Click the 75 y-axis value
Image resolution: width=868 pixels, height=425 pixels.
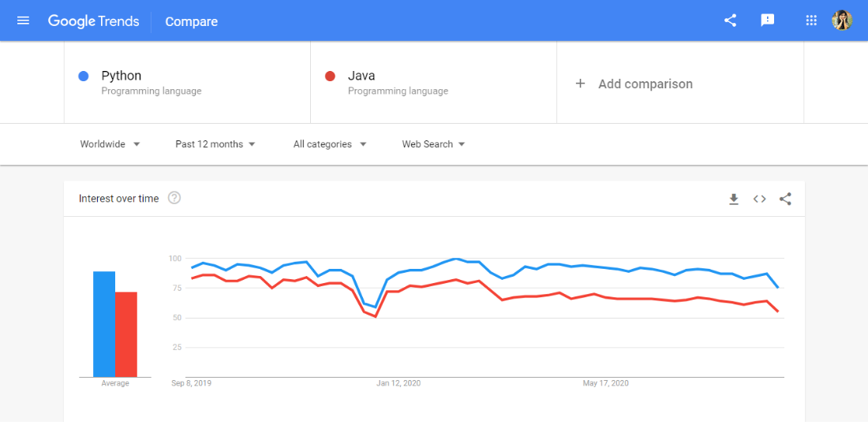tap(177, 288)
